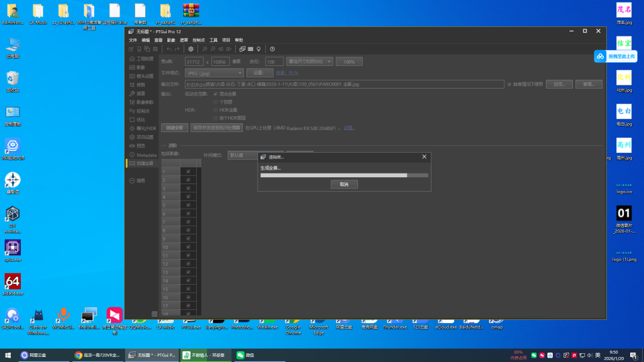Click the undo arrow in the toolbar

coord(169,49)
